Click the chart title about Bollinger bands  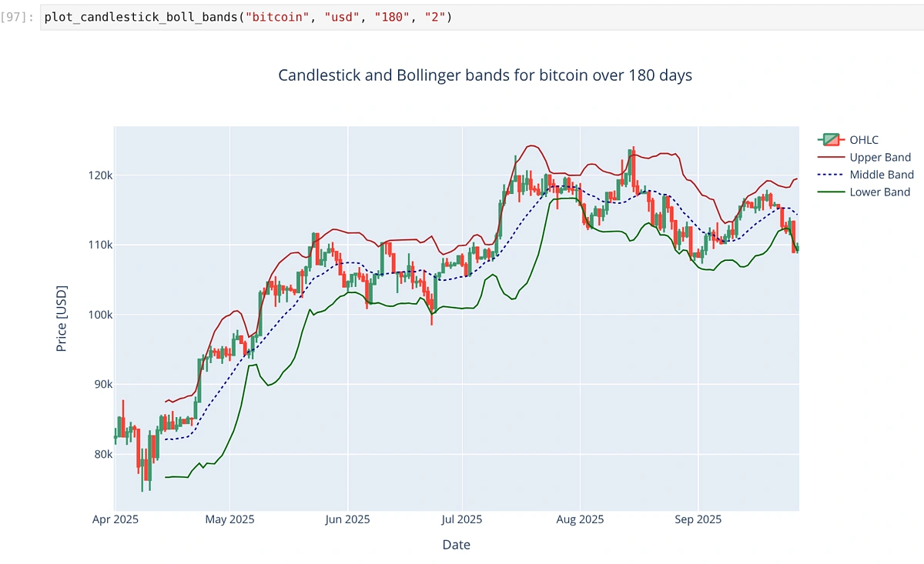click(x=484, y=75)
